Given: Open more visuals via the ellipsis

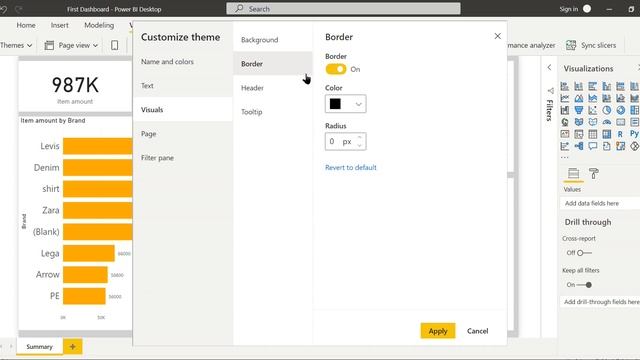Looking at the screenshot, I should click(x=564, y=157).
